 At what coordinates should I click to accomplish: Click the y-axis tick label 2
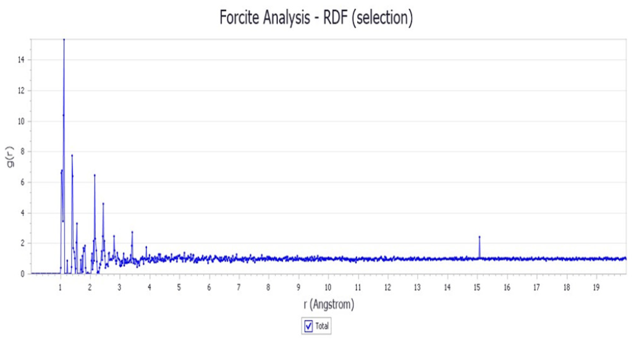22,243
